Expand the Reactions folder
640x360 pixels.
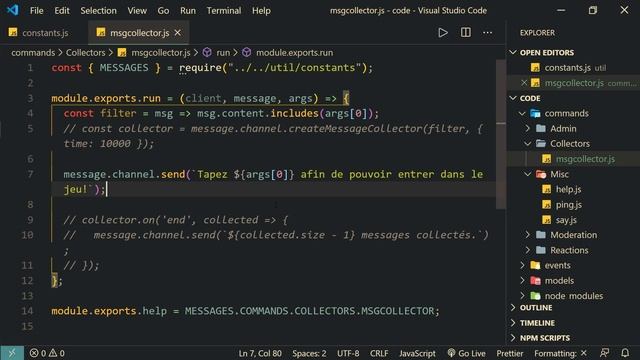[x=527, y=250]
